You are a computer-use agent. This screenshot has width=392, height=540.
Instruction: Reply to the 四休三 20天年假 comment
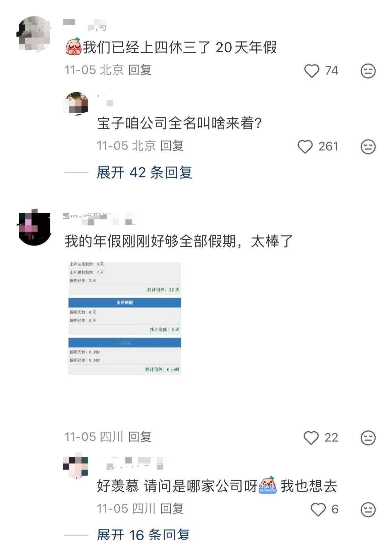point(140,70)
